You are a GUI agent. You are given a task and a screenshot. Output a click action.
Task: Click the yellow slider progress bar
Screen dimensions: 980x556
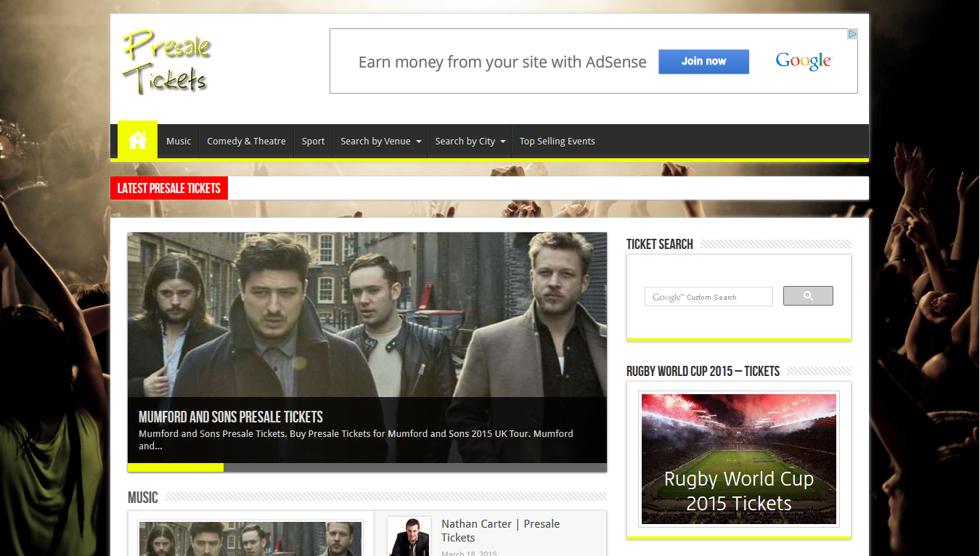(x=176, y=467)
